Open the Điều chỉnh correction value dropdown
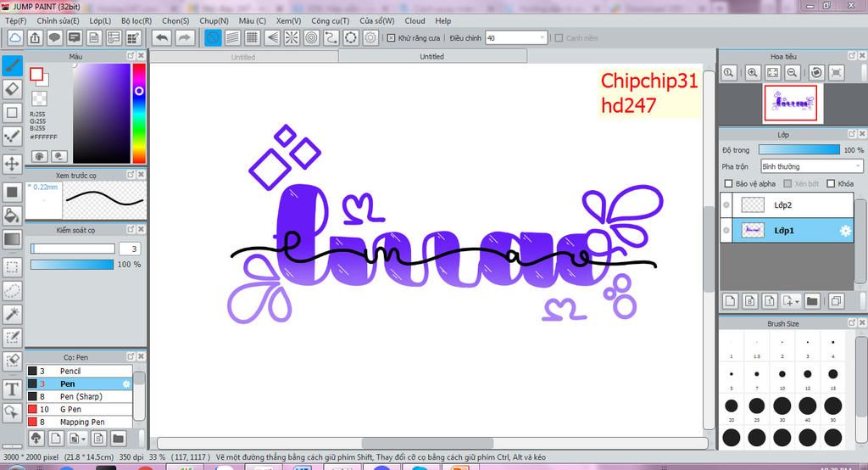The height and width of the screenshot is (470, 868). 516,37
